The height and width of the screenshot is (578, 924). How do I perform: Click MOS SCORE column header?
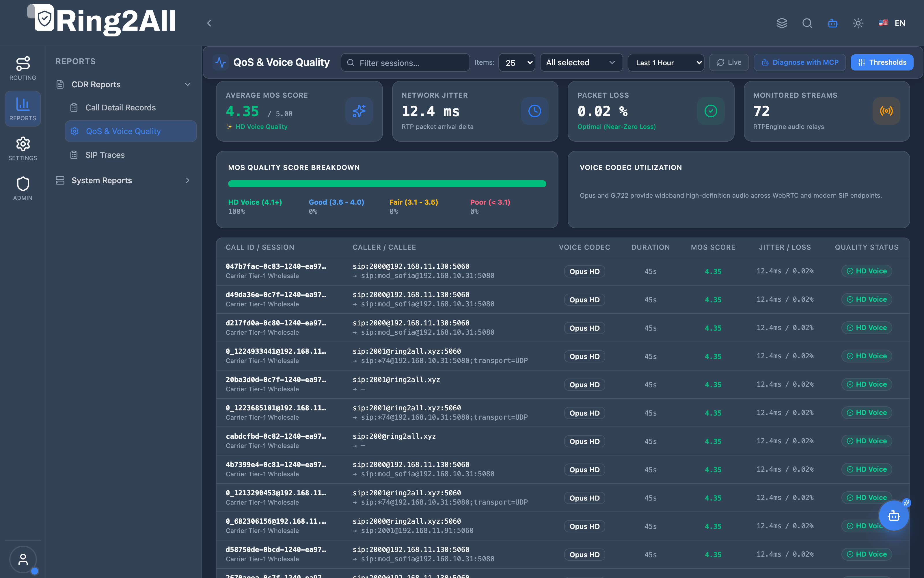713,247
